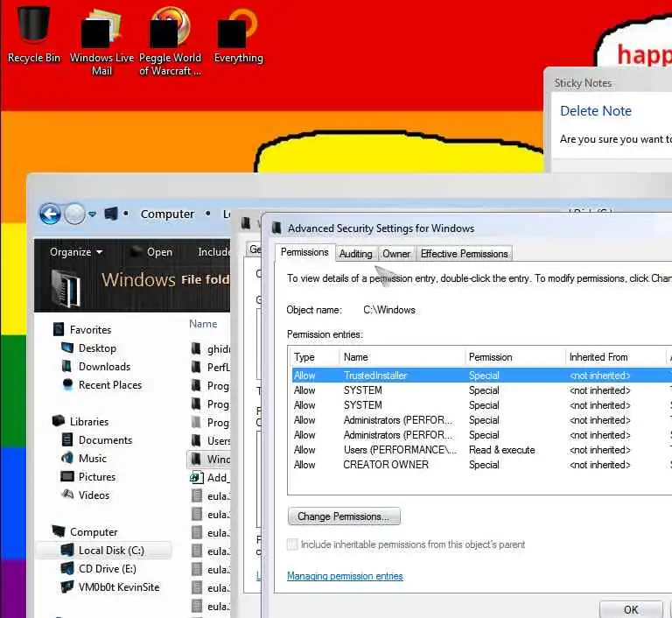Click the Name column header in Explorer
Screen dimensions: 672x618
203,324
